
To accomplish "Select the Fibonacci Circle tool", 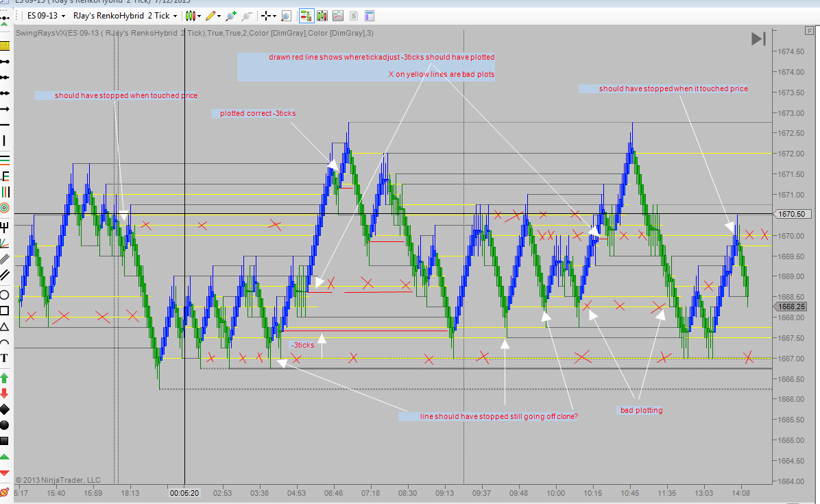I will click(5, 208).
